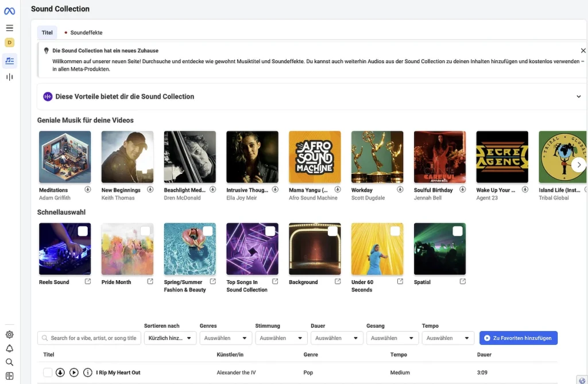Download I Rip My Heart Out track

point(60,373)
